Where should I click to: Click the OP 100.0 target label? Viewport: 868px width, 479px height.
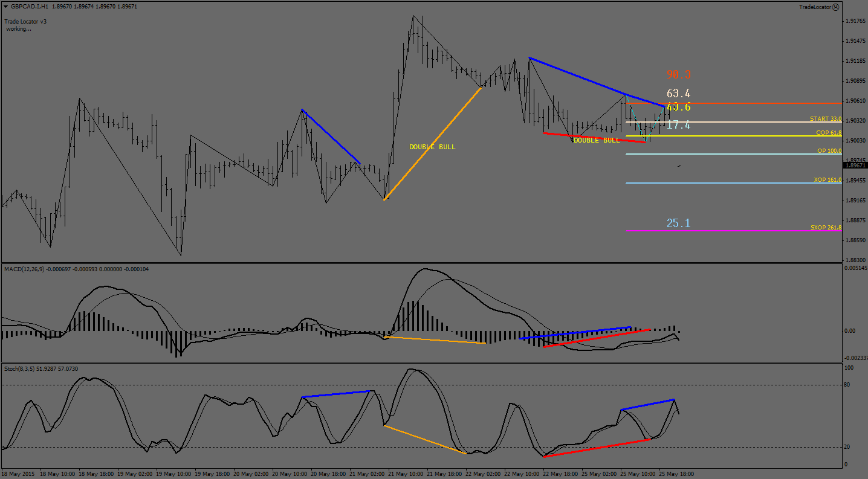829,150
